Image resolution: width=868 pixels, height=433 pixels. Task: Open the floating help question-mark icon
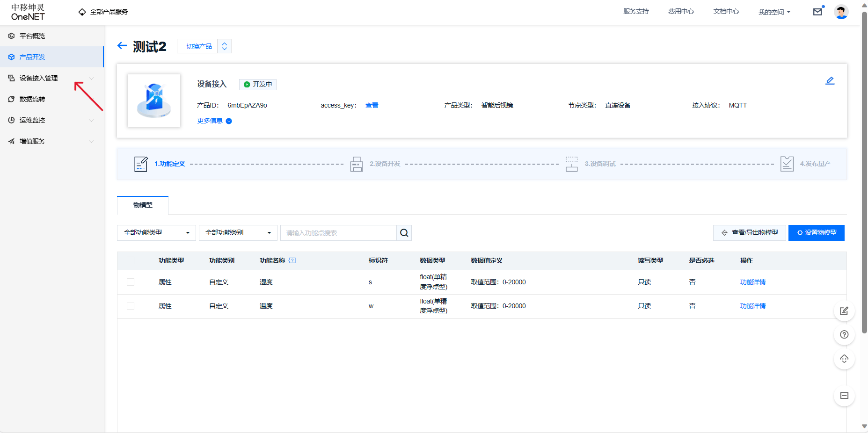[844, 335]
